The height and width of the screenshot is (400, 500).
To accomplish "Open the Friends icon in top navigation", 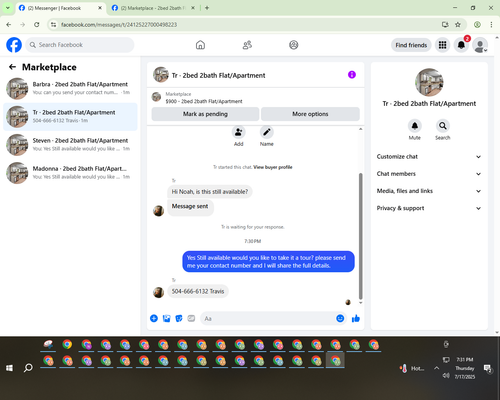I will [247, 45].
